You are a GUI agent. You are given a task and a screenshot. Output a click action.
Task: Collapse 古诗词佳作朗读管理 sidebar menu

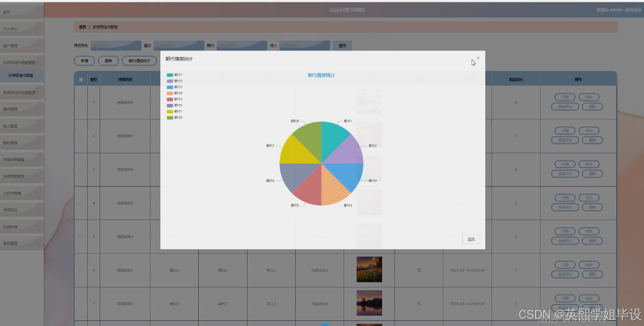(22, 62)
